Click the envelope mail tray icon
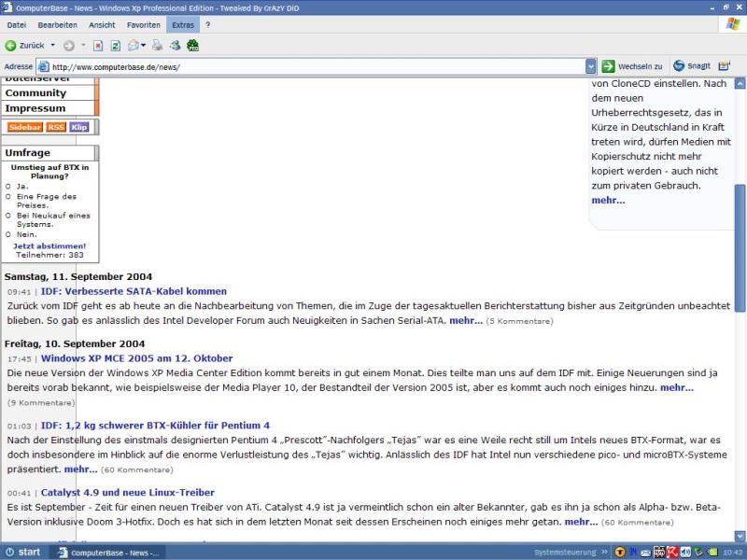This screenshot has width=747, height=560. coord(645,553)
